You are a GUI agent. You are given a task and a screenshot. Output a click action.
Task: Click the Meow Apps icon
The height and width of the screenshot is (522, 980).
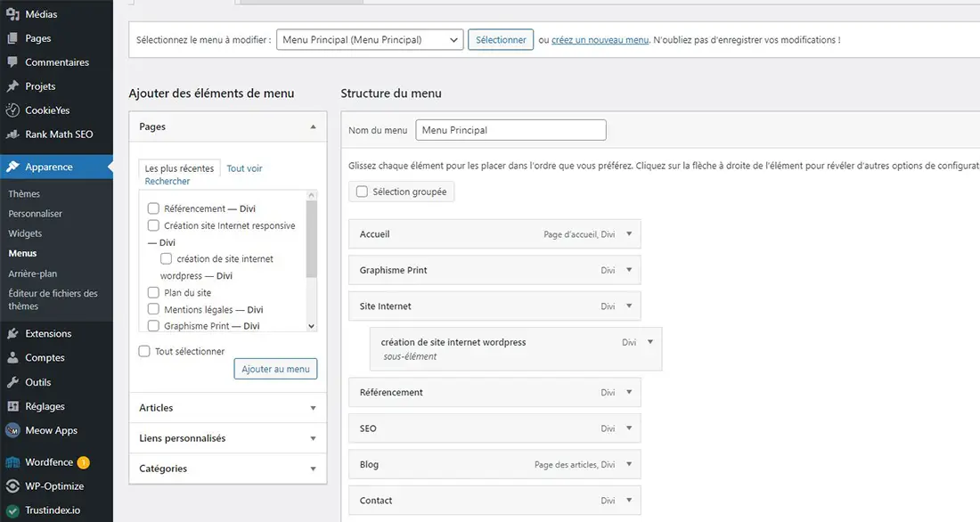pos(12,430)
